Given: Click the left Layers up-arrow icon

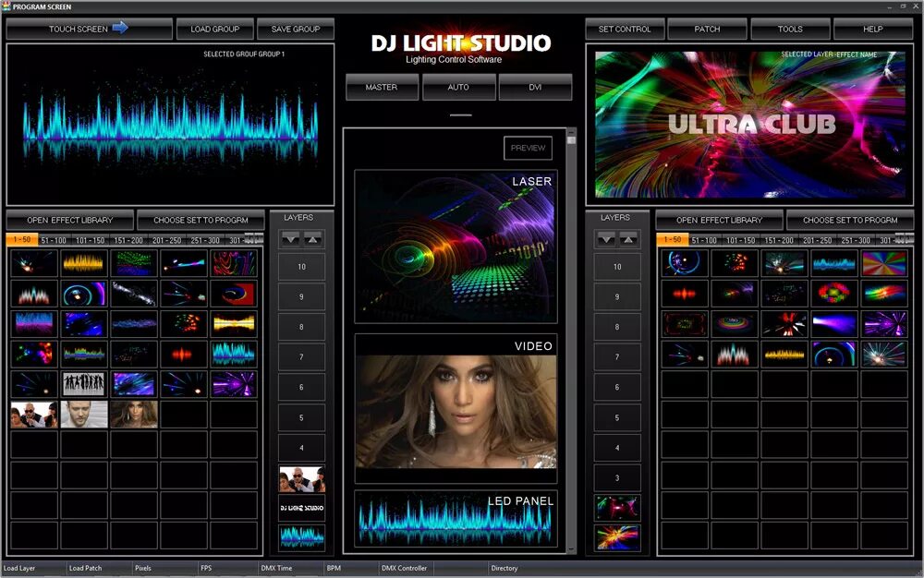Looking at the screenshot, I should pos(313,239).
